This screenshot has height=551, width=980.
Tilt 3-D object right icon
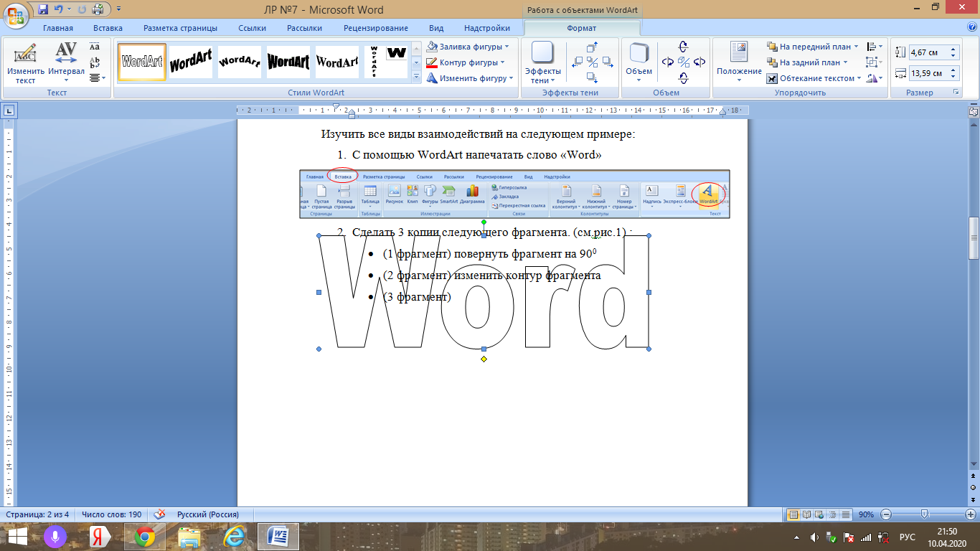click(x=698, y=62)
